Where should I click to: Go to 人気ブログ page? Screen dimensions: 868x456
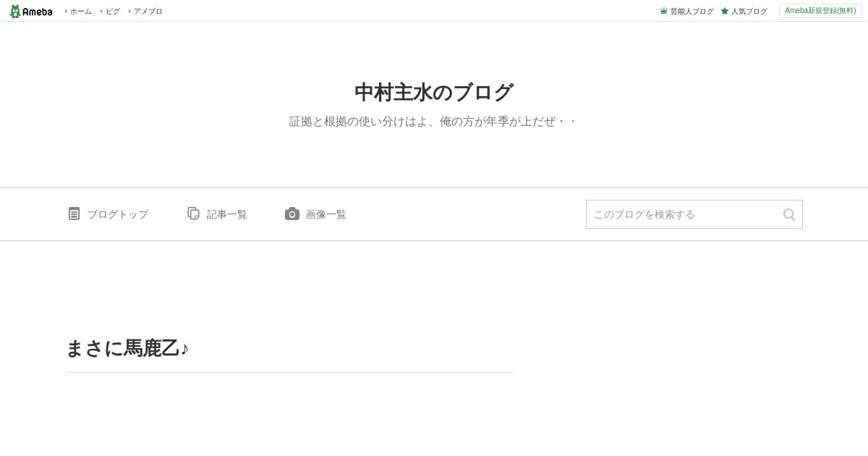749,11
